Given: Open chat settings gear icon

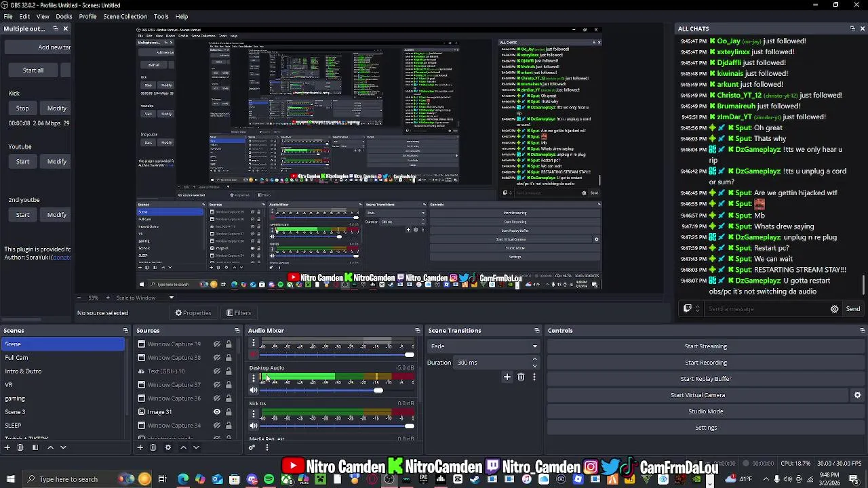Looking at the screenshot, I should [x=834, y=309].
